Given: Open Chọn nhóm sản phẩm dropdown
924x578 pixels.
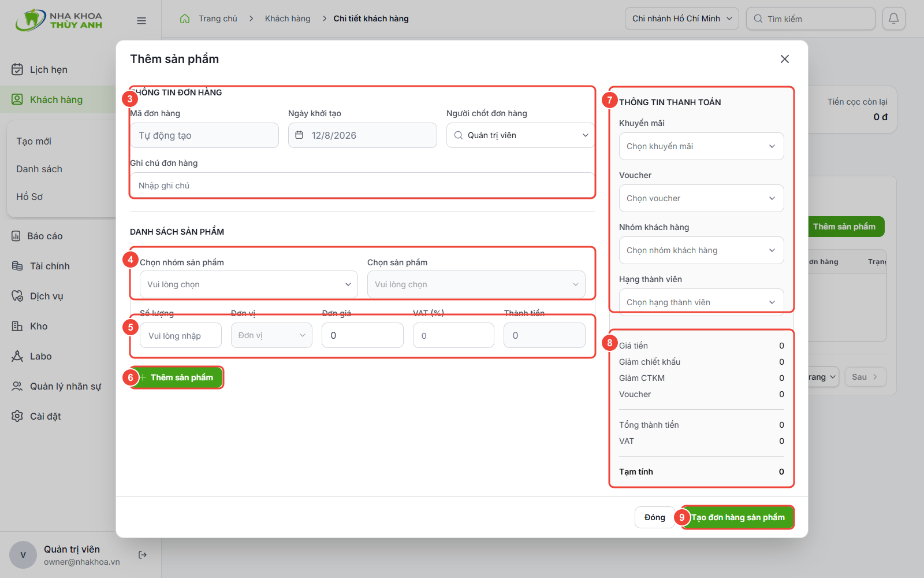Looking at the screenshot, I should [249, 284].
